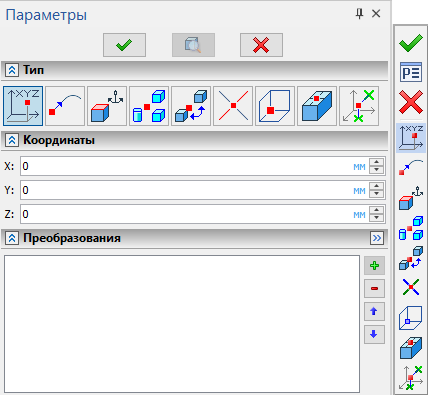This screenshot has height=395, width=428.
Task: Select coordinate system node icon in the side toolbar
Action: tap(411, 198)
